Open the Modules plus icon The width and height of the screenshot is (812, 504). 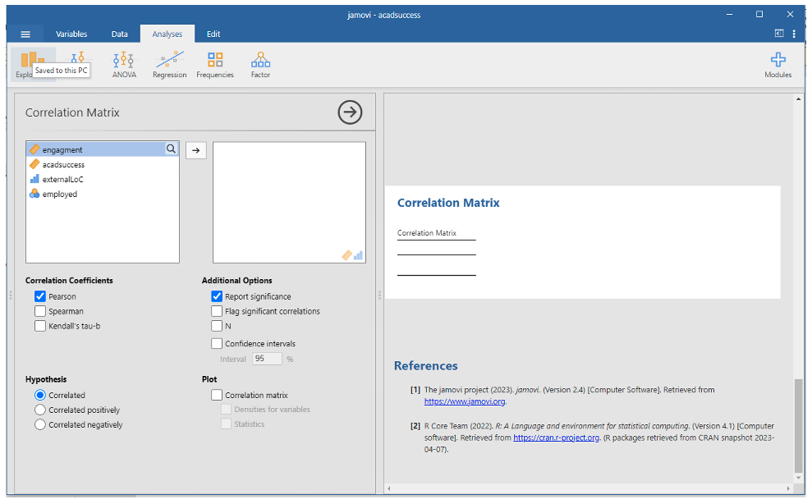point(778,64)
